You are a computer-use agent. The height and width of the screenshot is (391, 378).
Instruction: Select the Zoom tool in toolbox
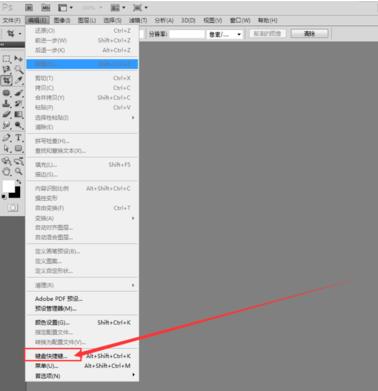(x=19, y=172)
